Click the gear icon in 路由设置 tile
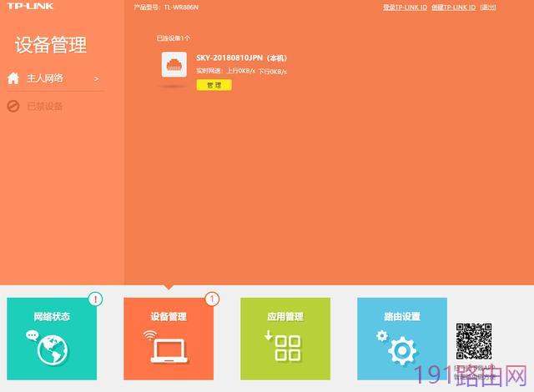 point(397,348)
